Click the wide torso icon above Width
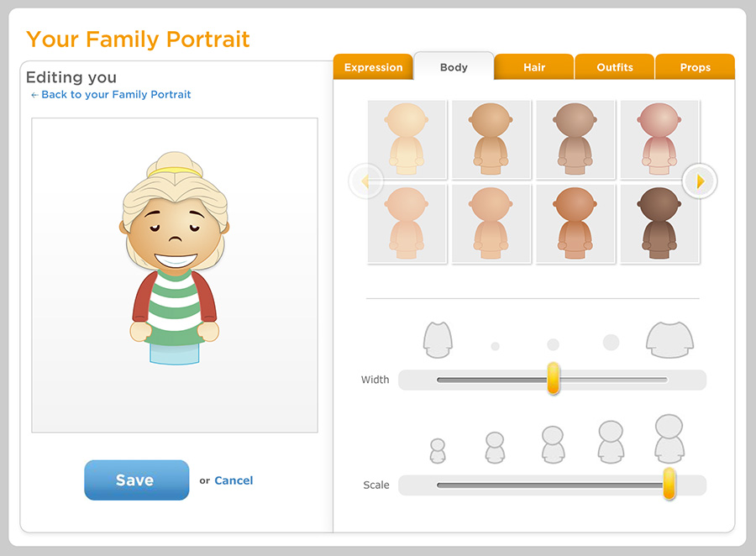 pos(669,340)
